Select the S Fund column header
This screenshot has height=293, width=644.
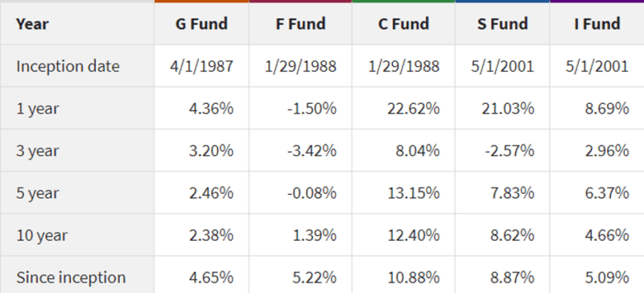coord(502,24)
